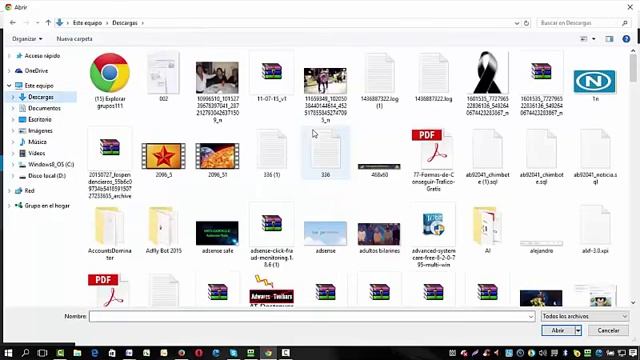Open the address bar history dropdown
The image size is (640, 360).
tap(517, 23)
